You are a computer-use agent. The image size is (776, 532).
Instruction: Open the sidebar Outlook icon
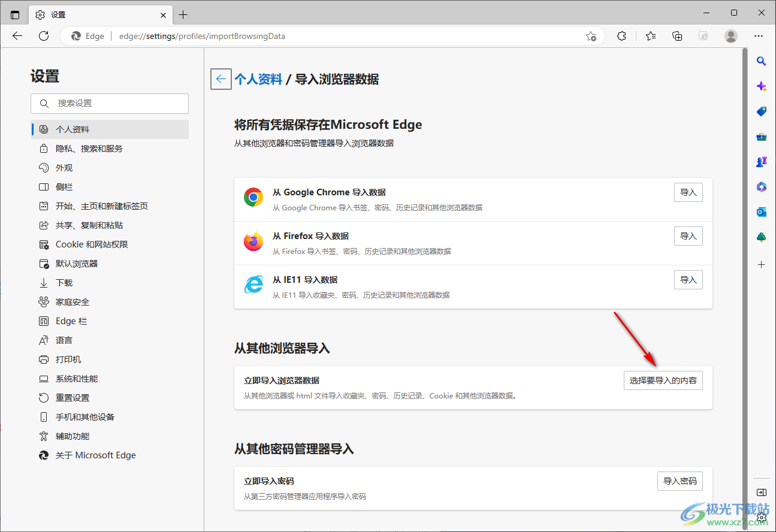tap(762, 212)
